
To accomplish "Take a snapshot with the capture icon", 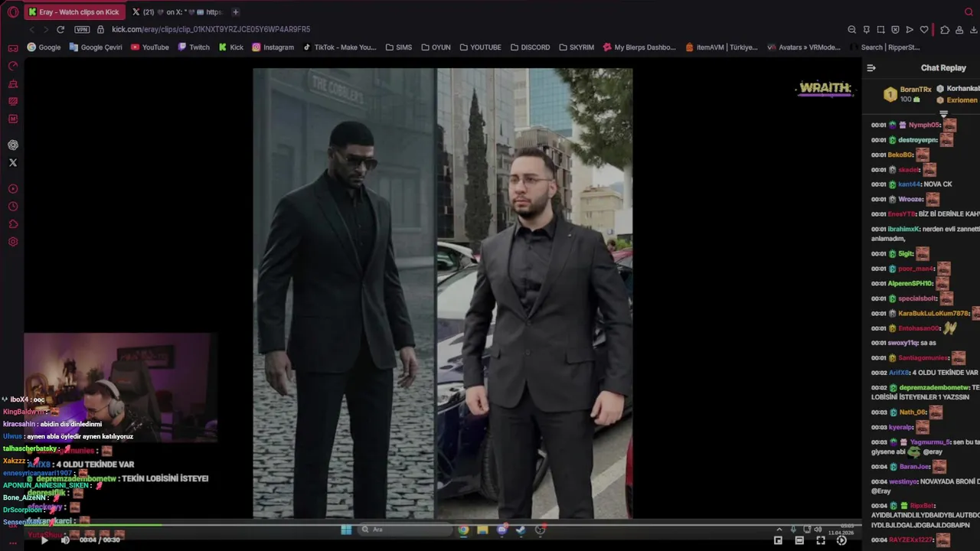I will 880,30.
